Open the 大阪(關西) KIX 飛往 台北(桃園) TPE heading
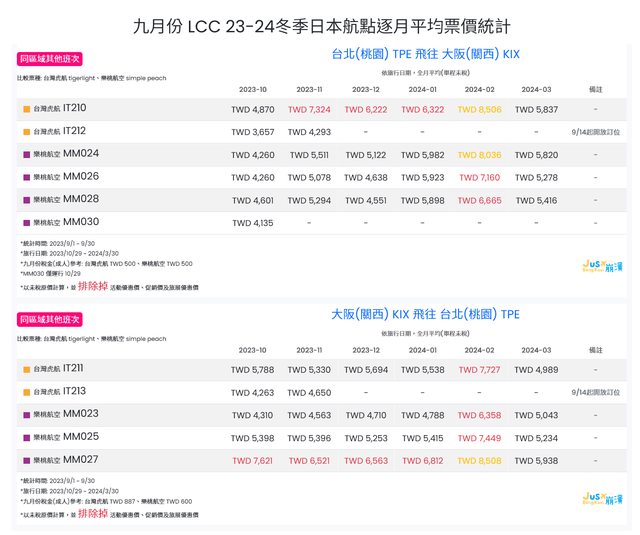Screen dimensions: 640x535 pyautogui.click(x=426, y=314)
